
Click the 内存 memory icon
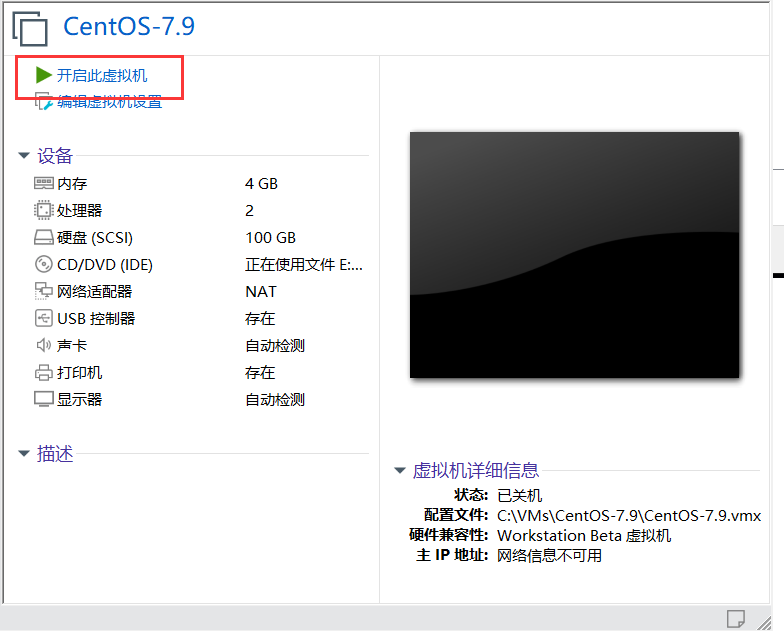pos(44,183)
